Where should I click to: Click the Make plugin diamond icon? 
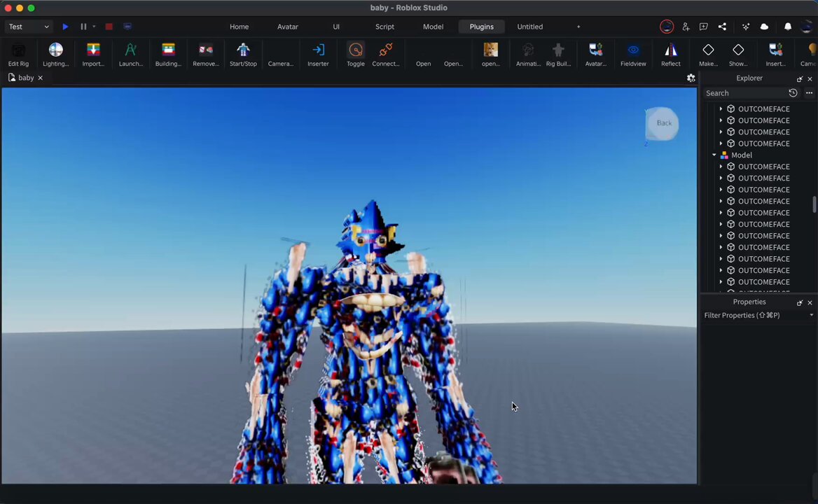709,55
